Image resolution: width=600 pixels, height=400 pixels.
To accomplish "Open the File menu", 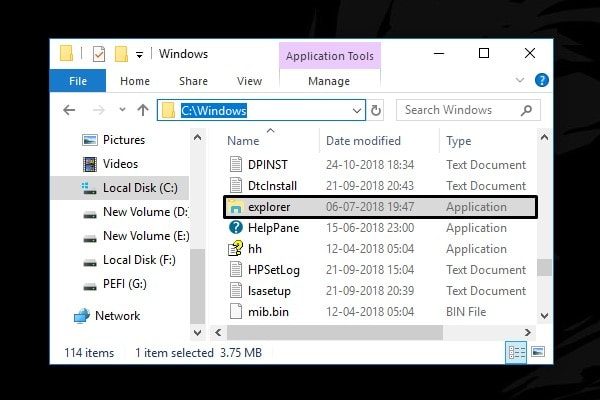I will tap(78, 81).
